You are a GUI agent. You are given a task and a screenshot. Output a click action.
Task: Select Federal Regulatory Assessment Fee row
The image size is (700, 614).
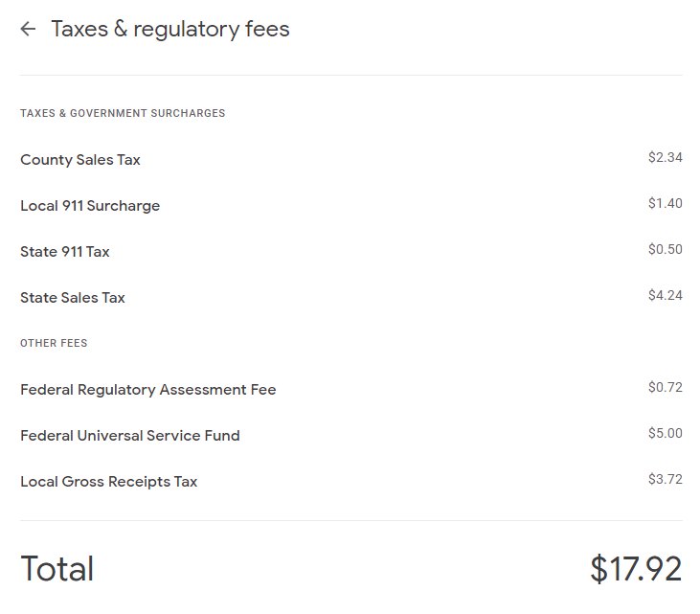(x=351, y=390)
